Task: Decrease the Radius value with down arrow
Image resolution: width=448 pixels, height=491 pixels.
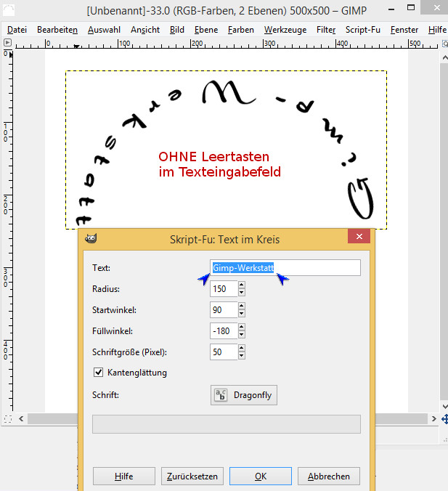Action: pyautogui.click(x=241, y=293)
